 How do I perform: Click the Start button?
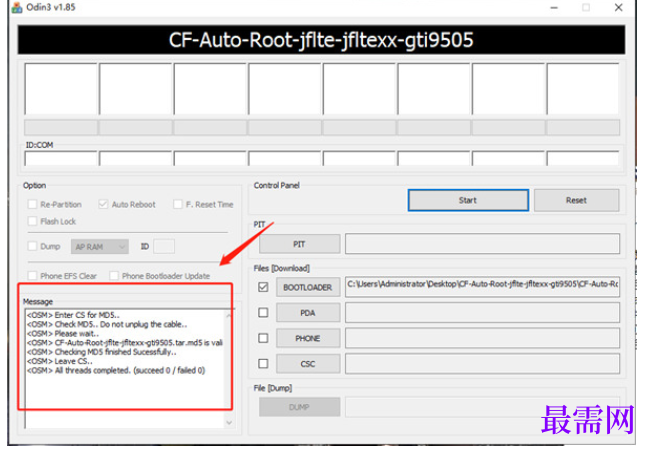pyautogui.click(x=469, y=200)
